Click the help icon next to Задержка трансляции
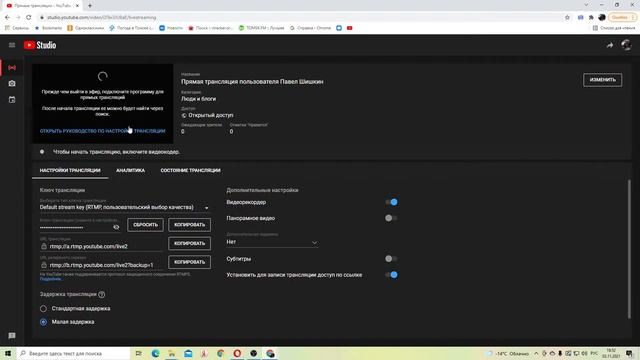640x360 pixels. [102, 294]
